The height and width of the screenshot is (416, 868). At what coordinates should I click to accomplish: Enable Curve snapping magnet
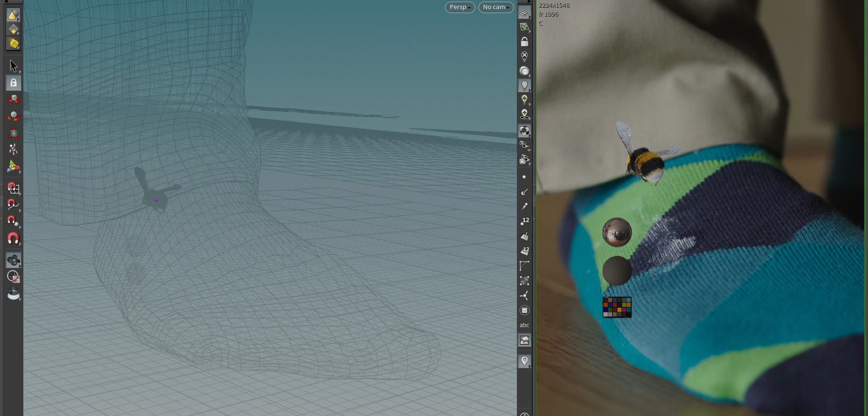pyautogui.click(x=13, y=205)
